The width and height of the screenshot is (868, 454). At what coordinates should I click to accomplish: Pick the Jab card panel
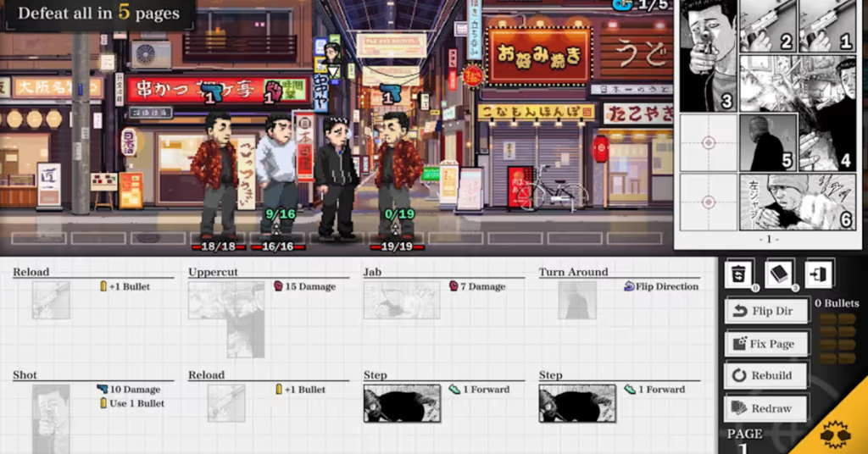[401, 300]
